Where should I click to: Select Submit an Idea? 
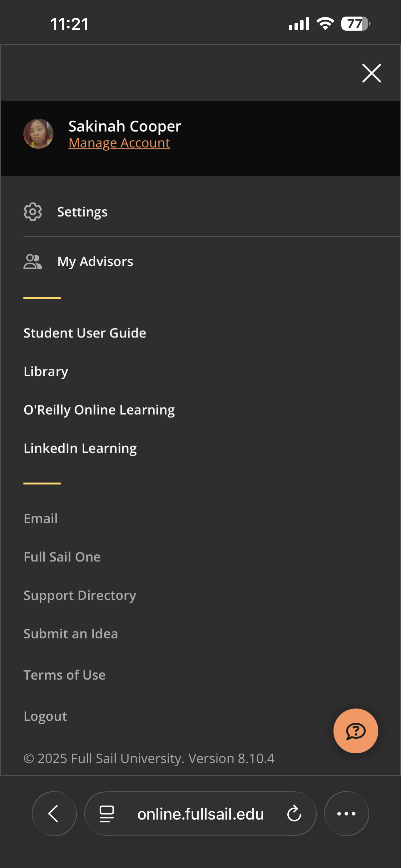[x=71, y=633]
